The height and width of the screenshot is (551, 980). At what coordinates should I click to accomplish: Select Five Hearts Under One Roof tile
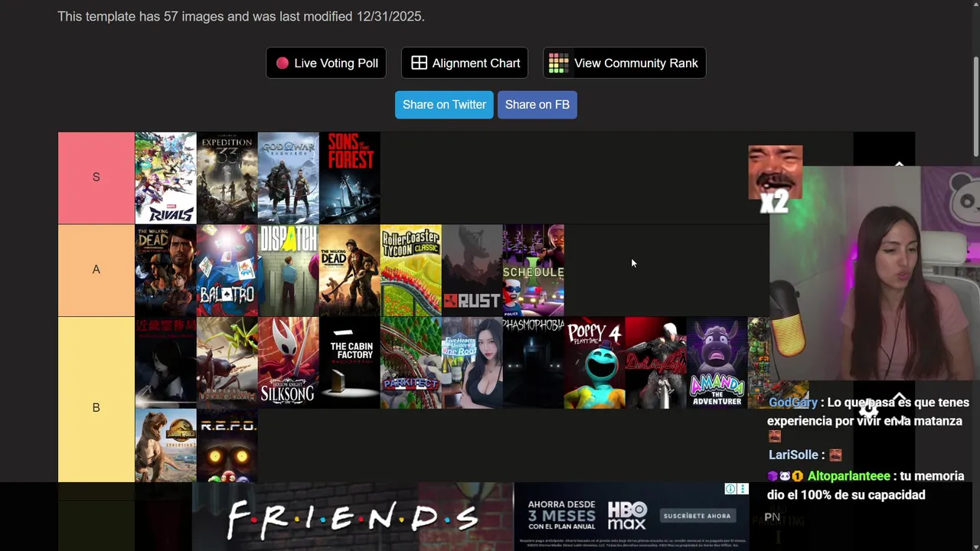tap(472, 363)
